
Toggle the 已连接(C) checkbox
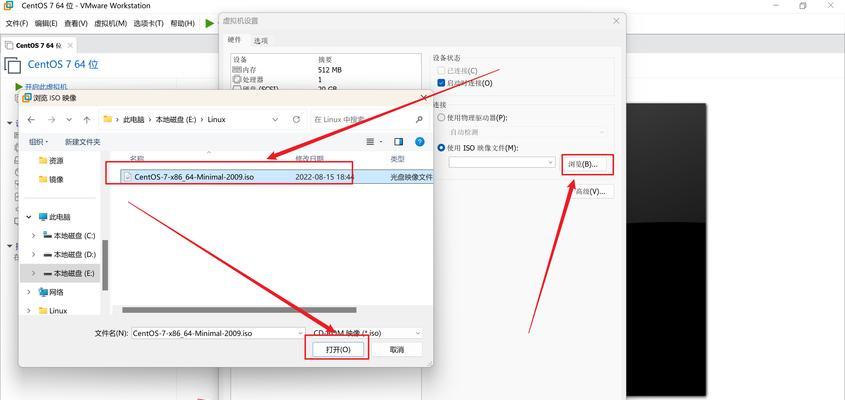point(441,71)
